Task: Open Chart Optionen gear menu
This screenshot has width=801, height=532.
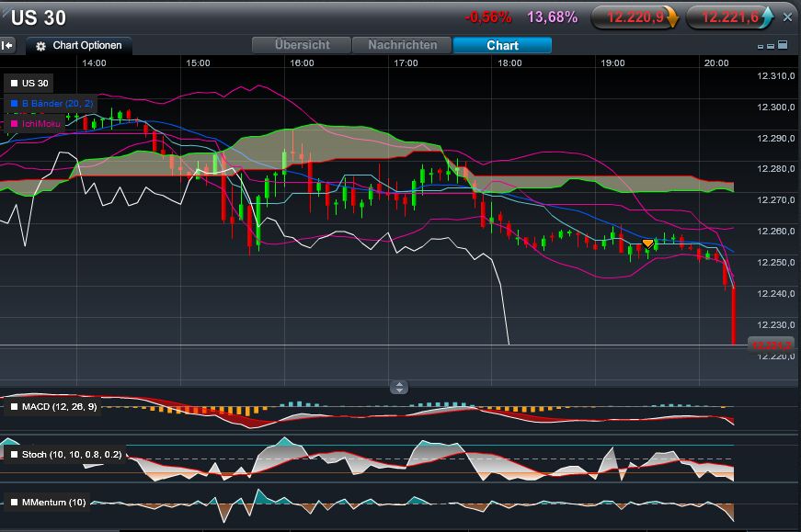Action: pos(79,45)
